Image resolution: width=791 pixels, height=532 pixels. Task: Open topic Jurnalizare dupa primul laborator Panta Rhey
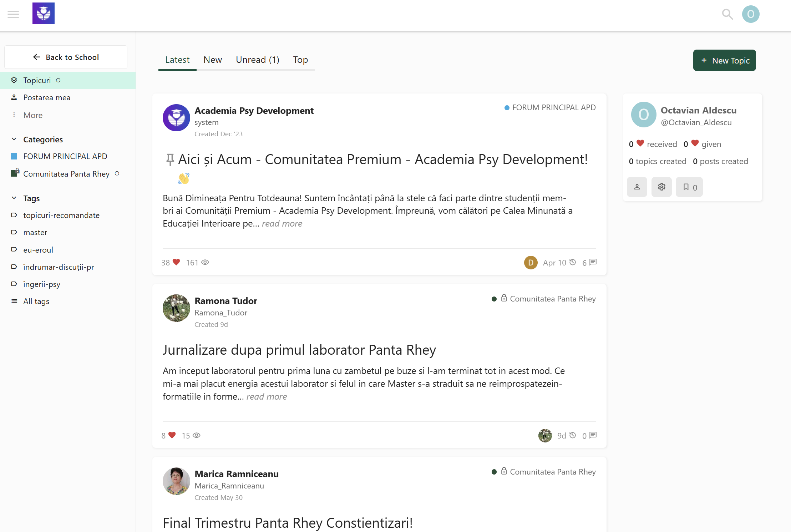click(299, 350)
